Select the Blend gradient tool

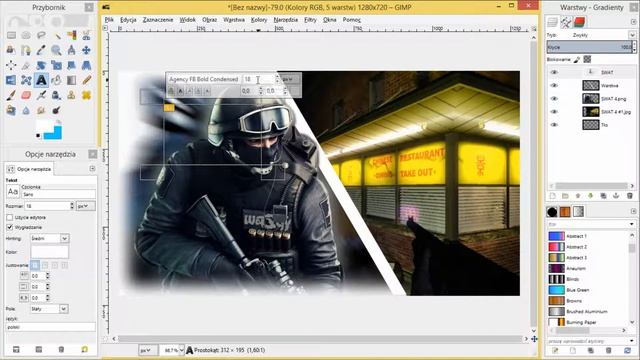point(71,80)
